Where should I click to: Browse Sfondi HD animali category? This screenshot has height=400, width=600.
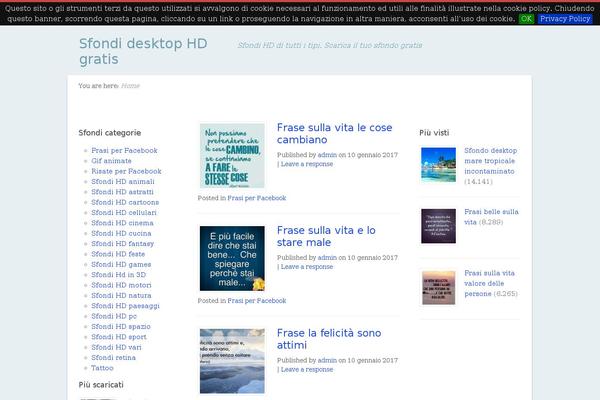coord(123,181)
